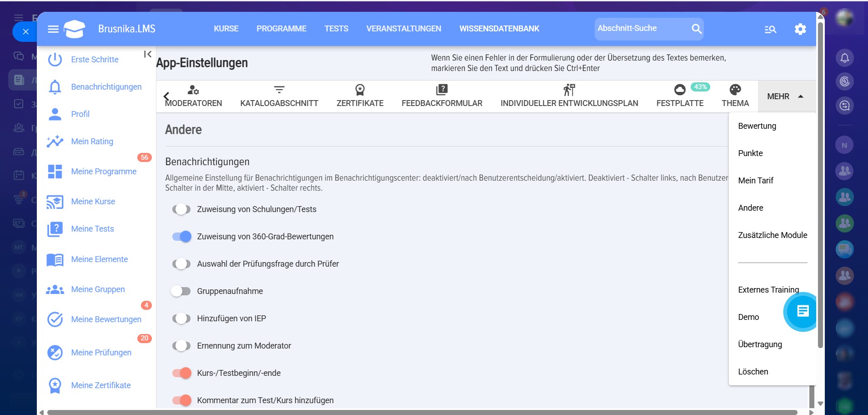This screenshot has height=415, width=868.
Task: Go to Wissensdatenbank in top navigation
Action: pos(499,29)
